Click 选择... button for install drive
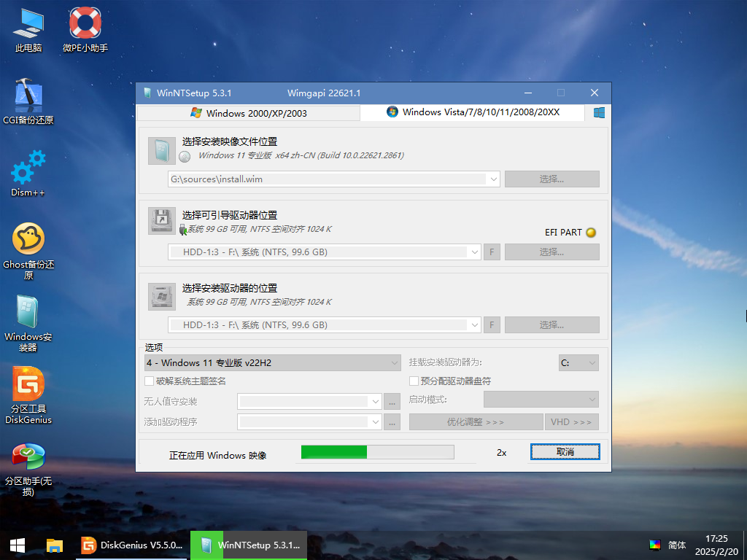Image resolution: width=747 pixels, height=560 pixels. [551, 324]
